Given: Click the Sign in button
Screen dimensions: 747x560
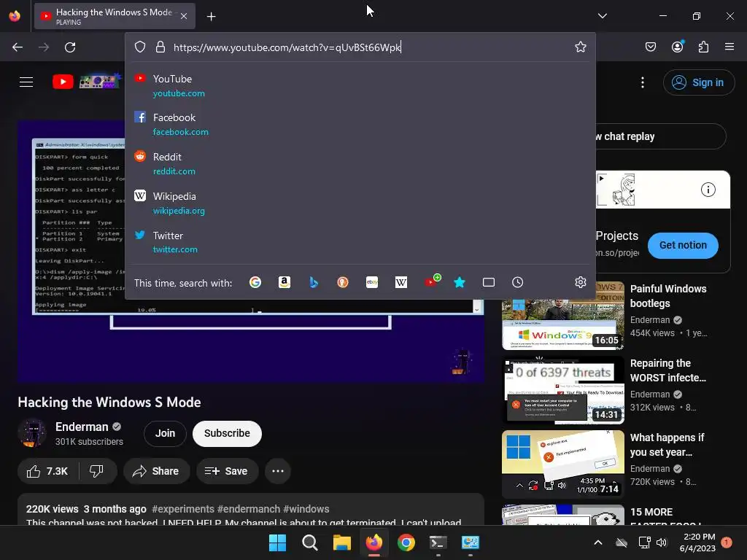Looking at the screenshot, I should (x=698, y=82).
